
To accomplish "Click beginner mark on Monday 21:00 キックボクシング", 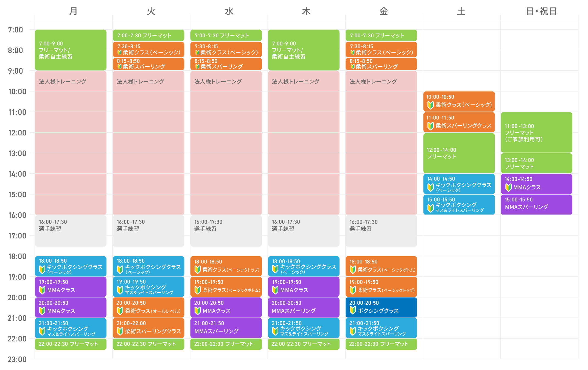I will (x=42, y=331).
